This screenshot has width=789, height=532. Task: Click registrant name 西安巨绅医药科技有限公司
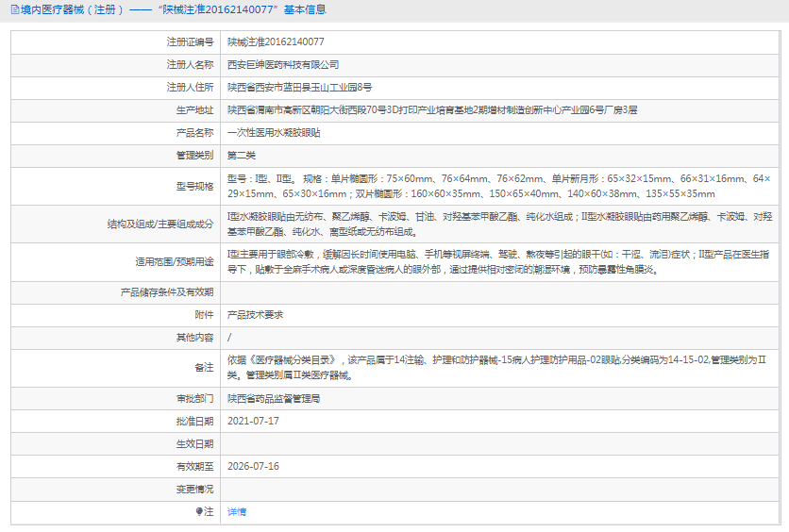tap(283, 64)
